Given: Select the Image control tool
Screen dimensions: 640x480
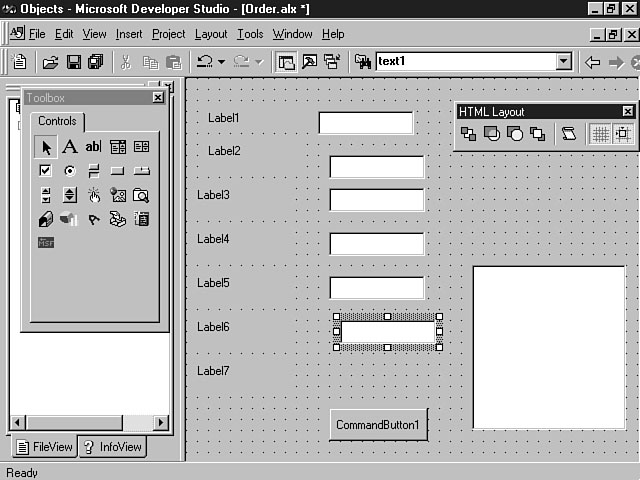Looking at the screenshot, I should click(x=118, y=195).
